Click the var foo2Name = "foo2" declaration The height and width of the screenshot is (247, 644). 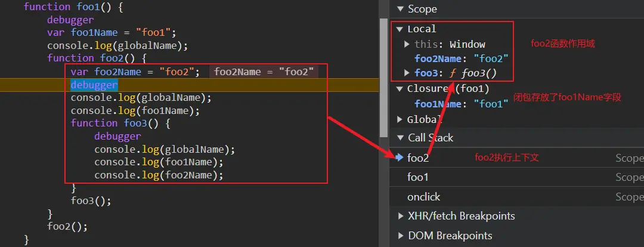pos(135,72)
